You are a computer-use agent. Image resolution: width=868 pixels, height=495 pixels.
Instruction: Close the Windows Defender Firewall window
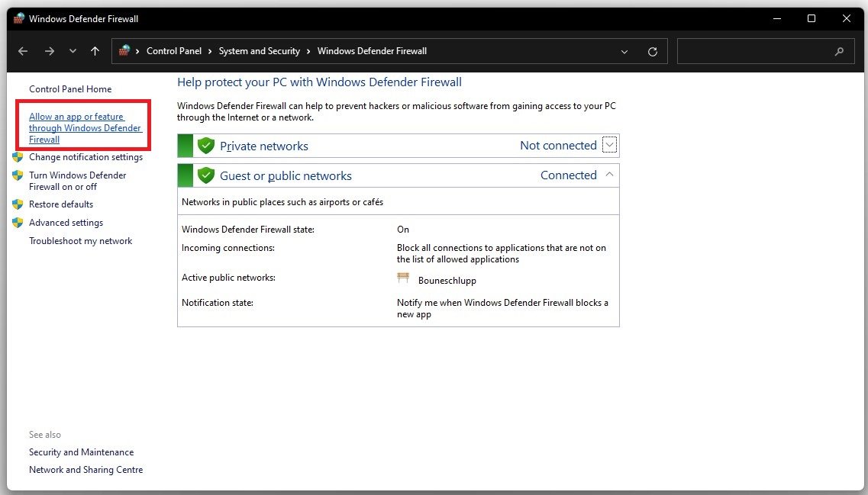(x=847, y=18)
